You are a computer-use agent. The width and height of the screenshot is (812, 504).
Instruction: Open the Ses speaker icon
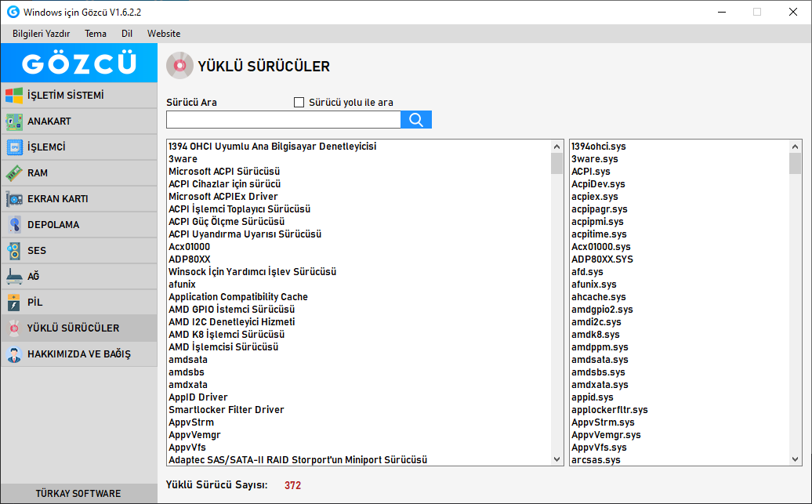14,251
